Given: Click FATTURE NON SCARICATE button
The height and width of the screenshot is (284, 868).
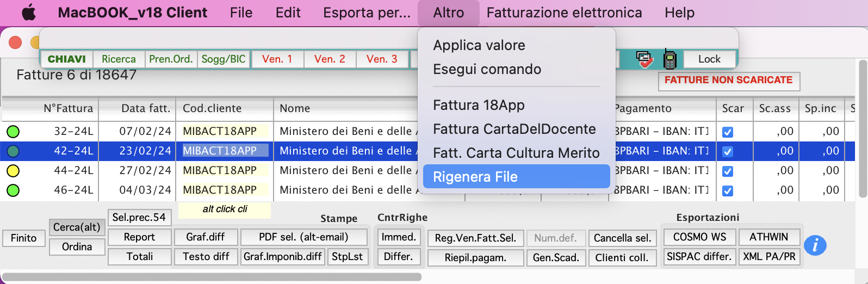Looking at the screenshot, I should pos(729,81).
